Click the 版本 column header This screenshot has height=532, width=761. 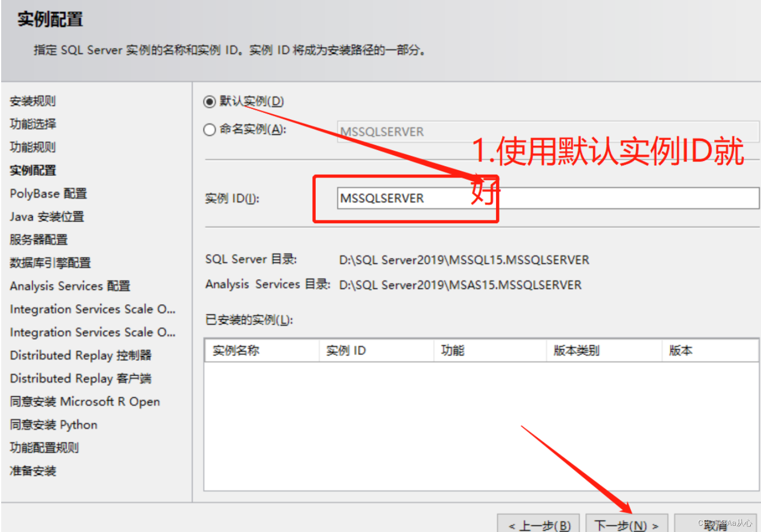(x=710, y=350)
